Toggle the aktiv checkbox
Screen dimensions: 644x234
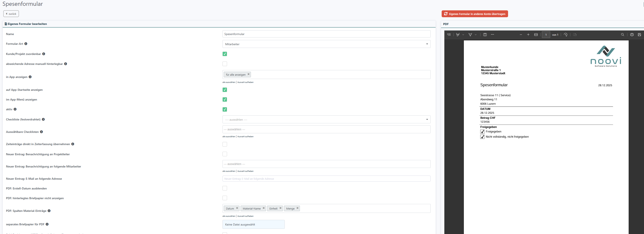pos(225,109)
